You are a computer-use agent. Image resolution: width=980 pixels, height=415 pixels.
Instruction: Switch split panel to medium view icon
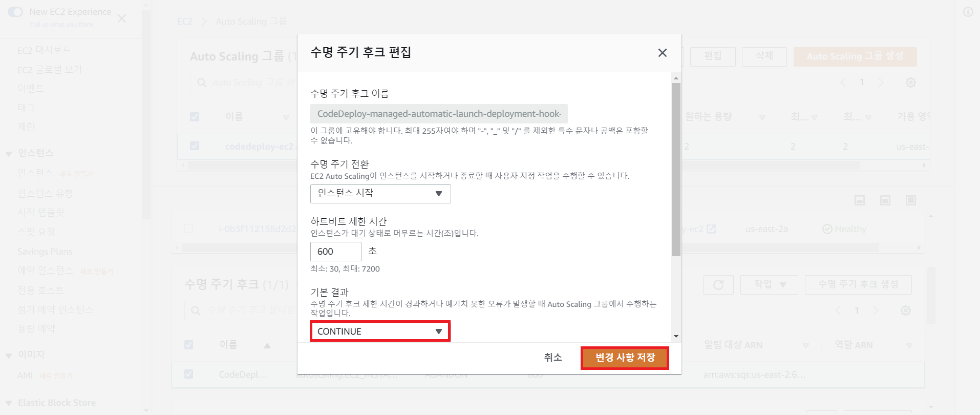[885, 200]
